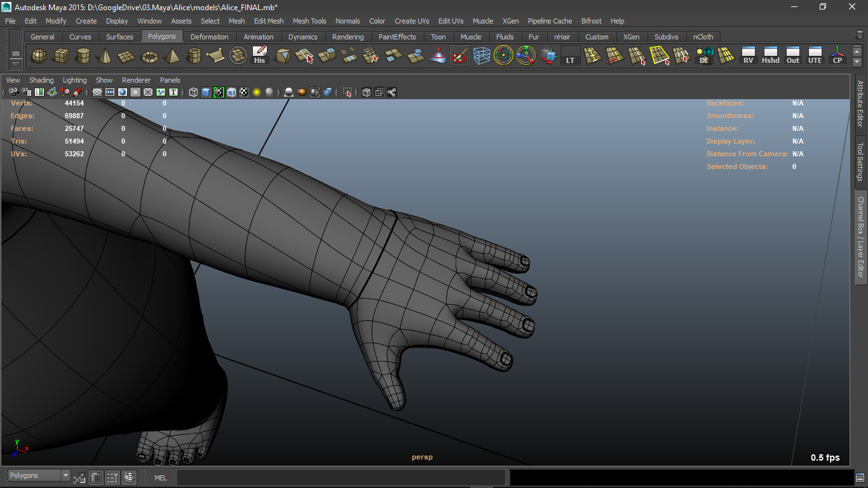Toggle X-ray display mode
868x488 pixels.
click(367, 92)
